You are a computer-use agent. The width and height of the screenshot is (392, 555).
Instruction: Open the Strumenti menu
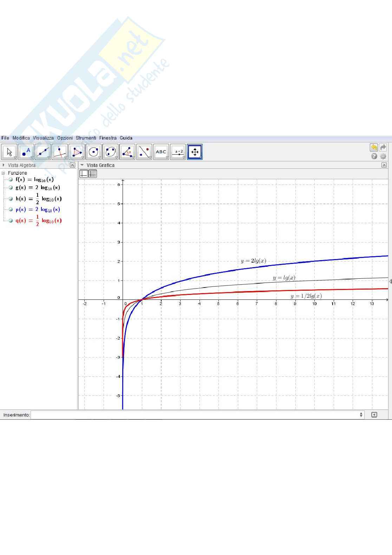point(86,138)
